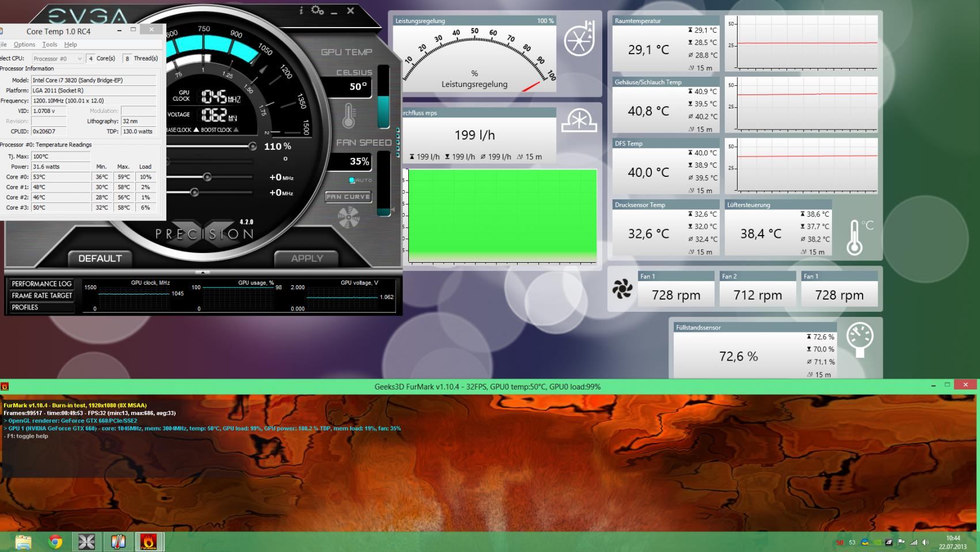Switch to FurMark taskbar icon
Viewport: 980px width, 552px height.
tap(149, 542)
